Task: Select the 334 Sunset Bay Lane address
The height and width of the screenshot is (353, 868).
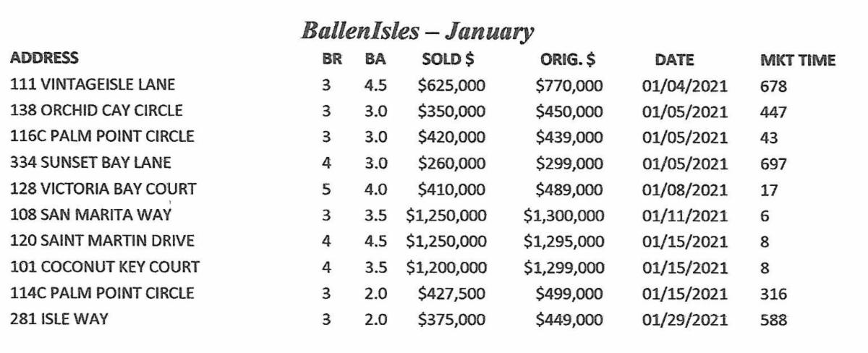Action: click(90, 163)
